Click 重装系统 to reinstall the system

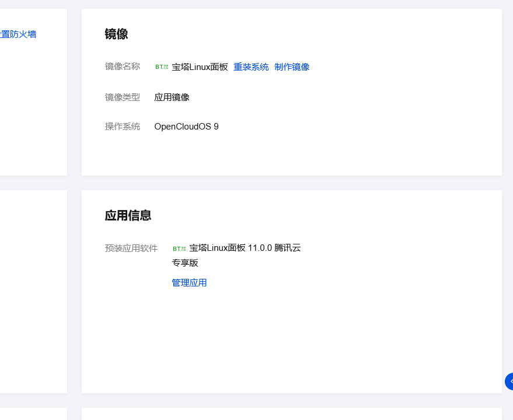pyautogui.click(x=251, y=67)
